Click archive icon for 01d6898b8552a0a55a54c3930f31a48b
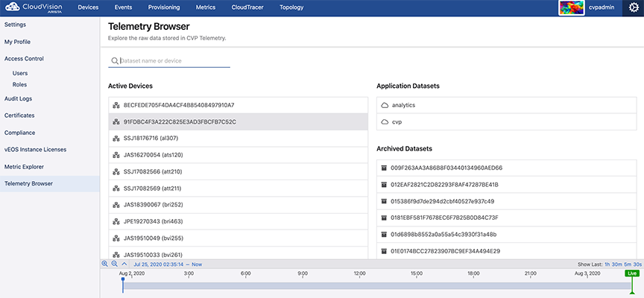644x298 pixels. coord(384,235)
